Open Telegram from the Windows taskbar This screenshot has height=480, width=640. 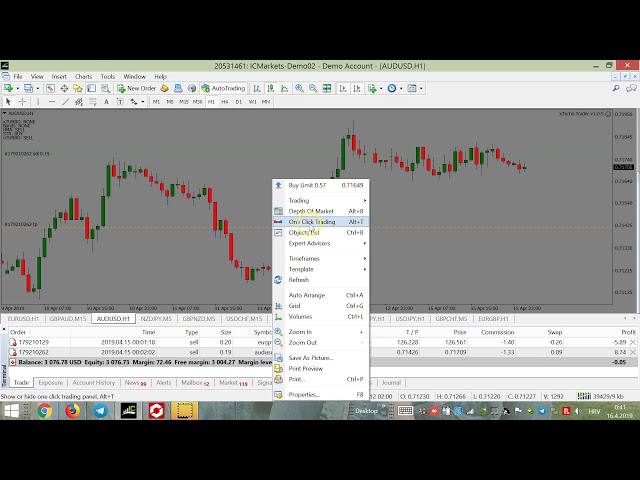[x=101, y=410]
